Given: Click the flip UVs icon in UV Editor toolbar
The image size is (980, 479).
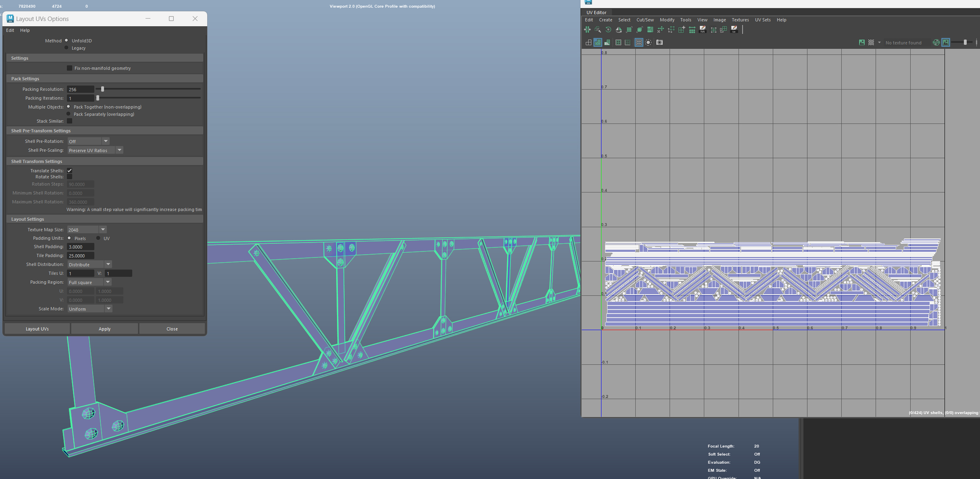Looking at the screenshot, I should (x=618, y=30).
